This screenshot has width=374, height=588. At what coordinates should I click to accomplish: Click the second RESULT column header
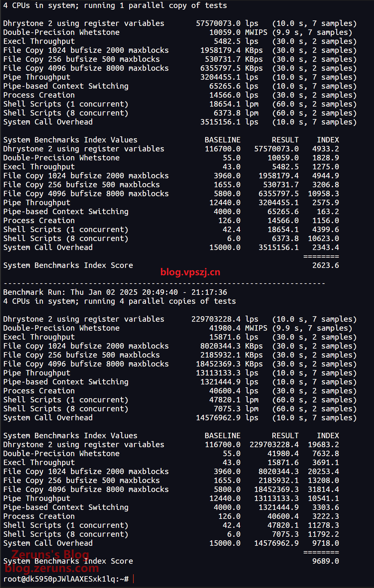[x=285, y=436]
